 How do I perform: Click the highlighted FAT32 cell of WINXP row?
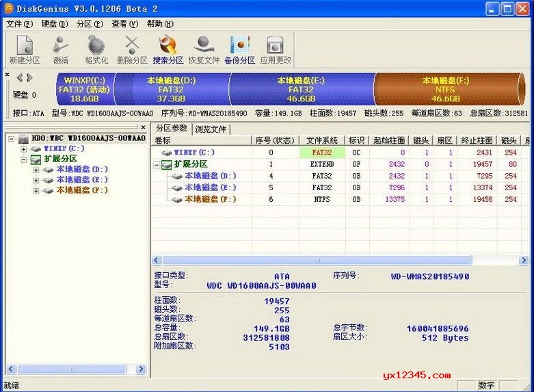pos(322,153)
